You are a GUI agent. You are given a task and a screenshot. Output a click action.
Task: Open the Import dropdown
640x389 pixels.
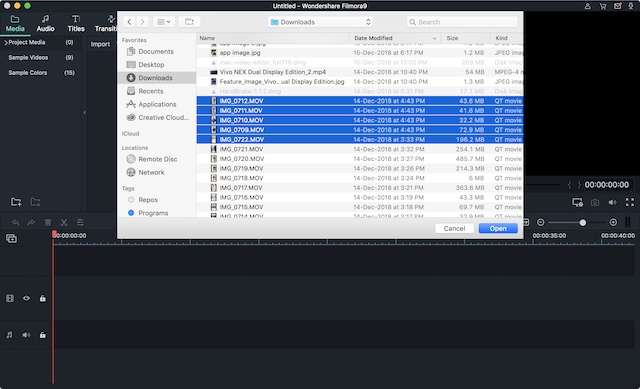point(100,44)
